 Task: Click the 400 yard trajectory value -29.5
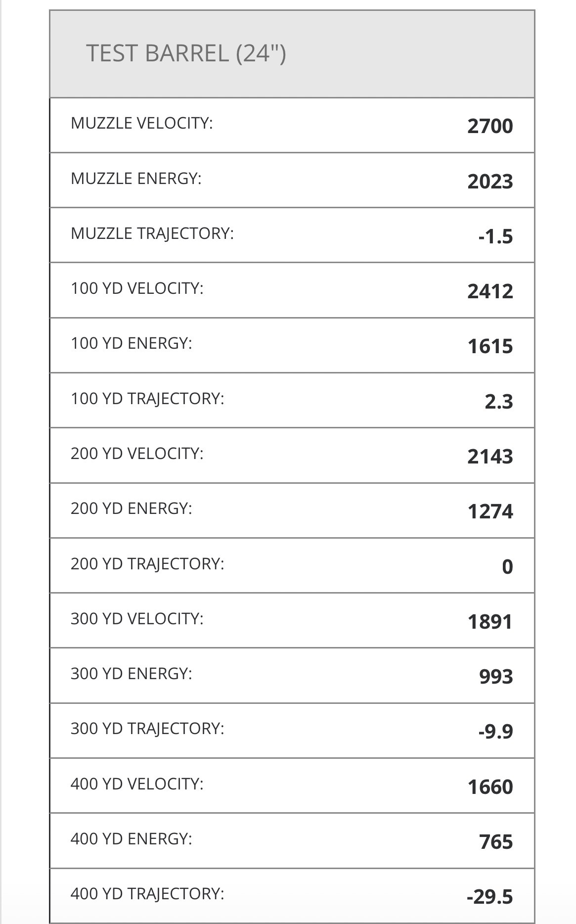pyautogui.click(x=489, y=896)
